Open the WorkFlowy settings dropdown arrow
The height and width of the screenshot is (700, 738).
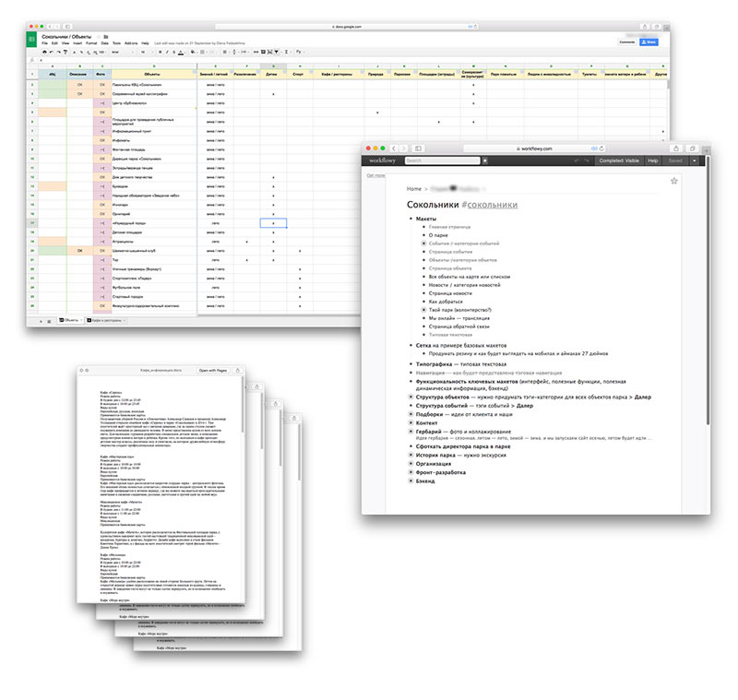694,160
